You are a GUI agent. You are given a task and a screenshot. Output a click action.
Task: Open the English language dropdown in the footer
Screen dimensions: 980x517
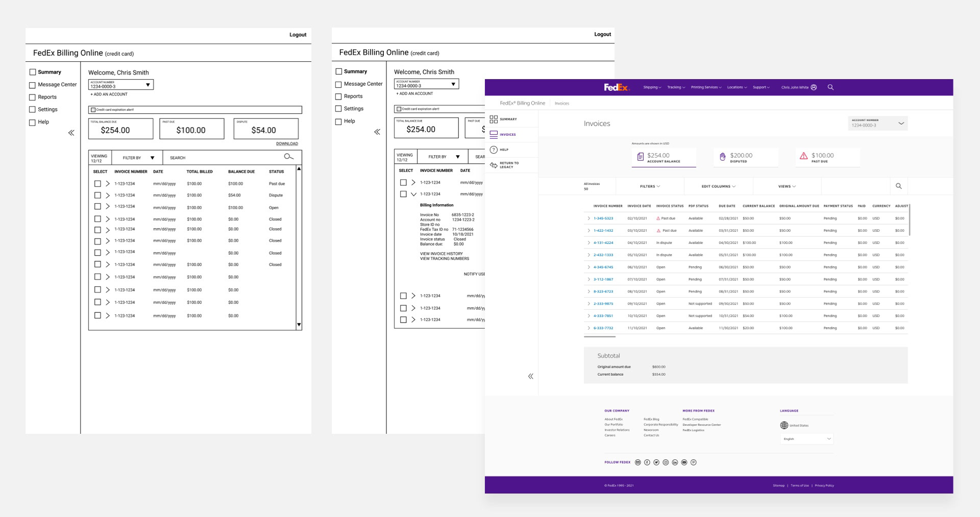coord(807,439)
